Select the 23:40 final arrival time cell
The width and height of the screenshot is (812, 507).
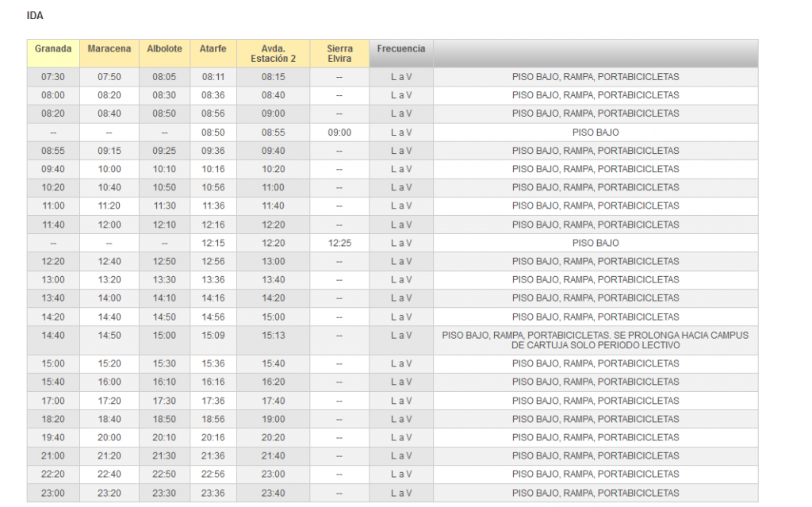273,492
